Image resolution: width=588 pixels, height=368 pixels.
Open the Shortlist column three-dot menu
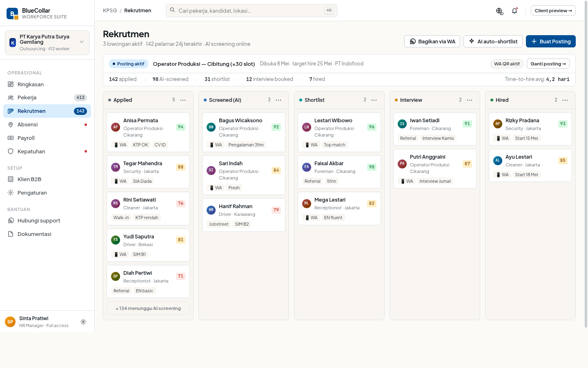(374, 100)
